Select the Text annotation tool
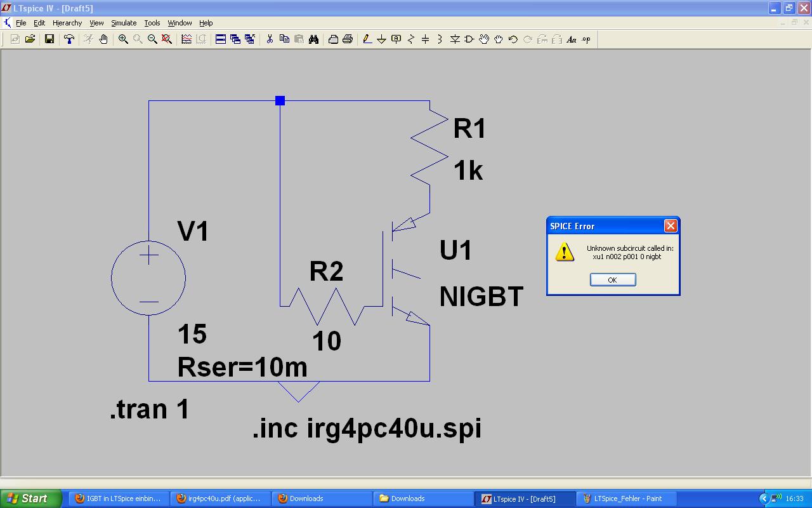 tap(570, 39)
